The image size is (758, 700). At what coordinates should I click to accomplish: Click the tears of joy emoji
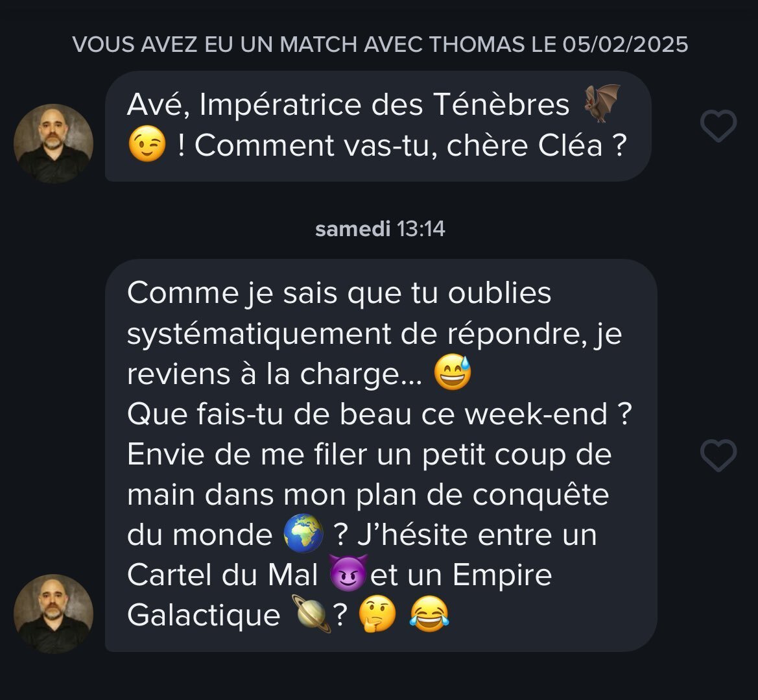pos(429,614)
